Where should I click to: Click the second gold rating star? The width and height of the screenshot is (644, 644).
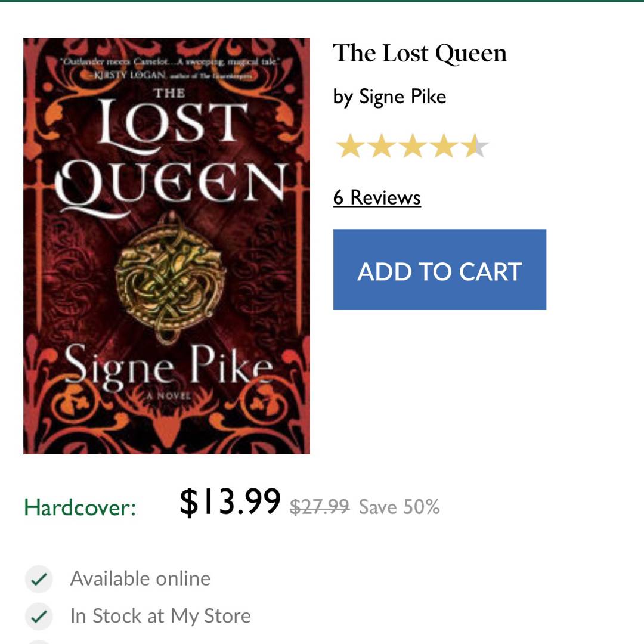click(x=381, y=147)
